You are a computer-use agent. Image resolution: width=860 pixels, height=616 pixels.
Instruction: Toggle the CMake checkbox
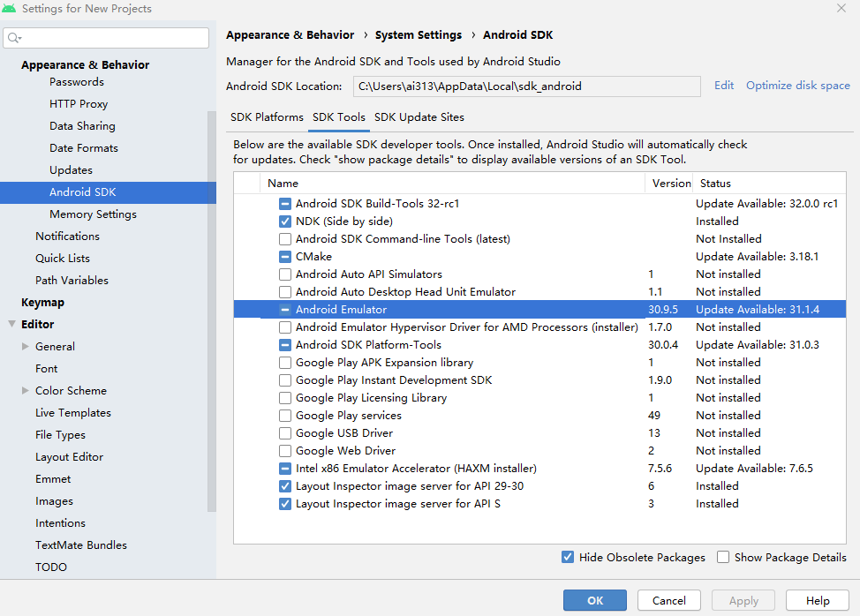pyautogui.click(x=284, y=257)
